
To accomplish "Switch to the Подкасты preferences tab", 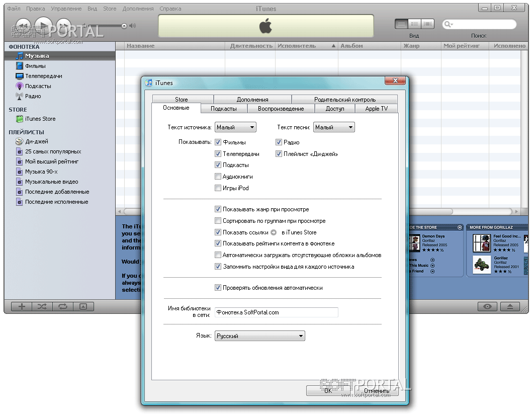I will tap(224, 109).
